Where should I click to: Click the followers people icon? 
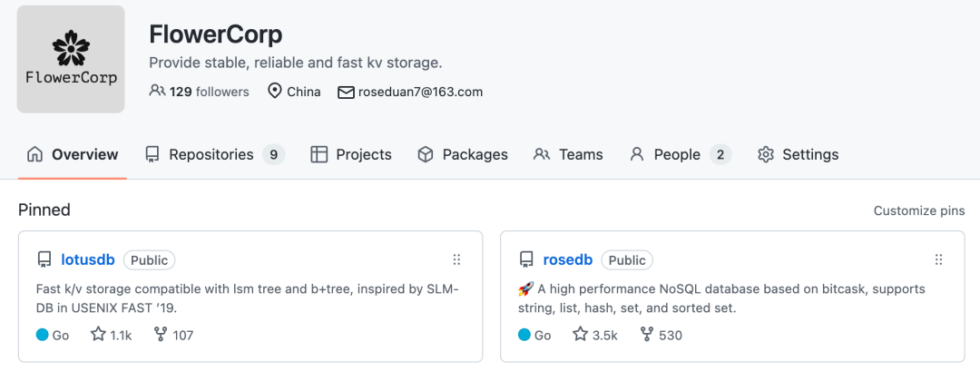[157, 92]
